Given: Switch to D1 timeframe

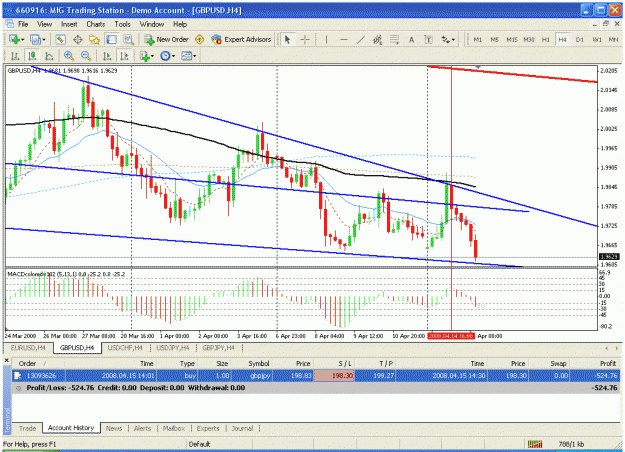Looking at the screenshot, I should pos(580,39).
